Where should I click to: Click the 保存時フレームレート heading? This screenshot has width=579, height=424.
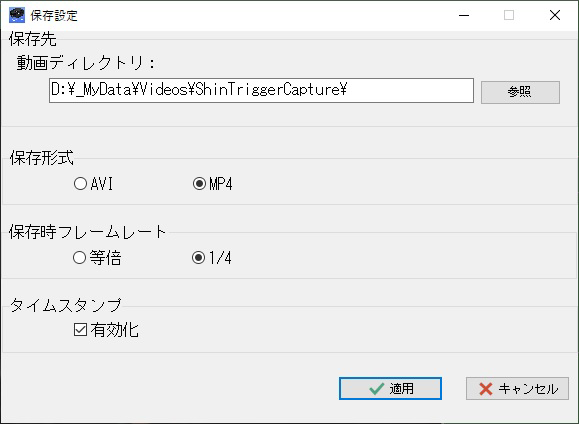pyautogui.click(x=88, y=232)
